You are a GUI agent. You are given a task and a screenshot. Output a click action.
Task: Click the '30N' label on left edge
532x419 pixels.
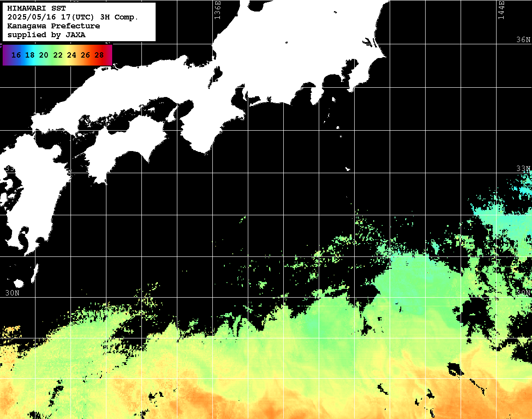tap(12, 293)
